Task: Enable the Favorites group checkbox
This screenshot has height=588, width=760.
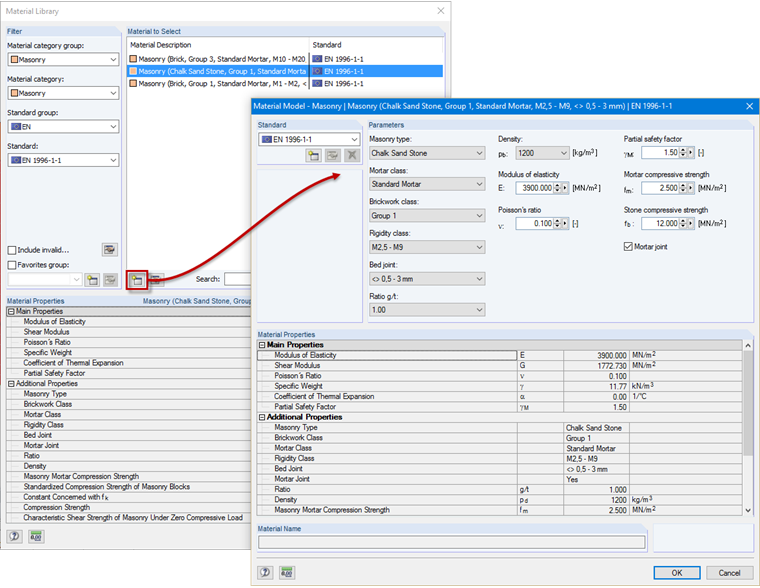Action: 12,265
